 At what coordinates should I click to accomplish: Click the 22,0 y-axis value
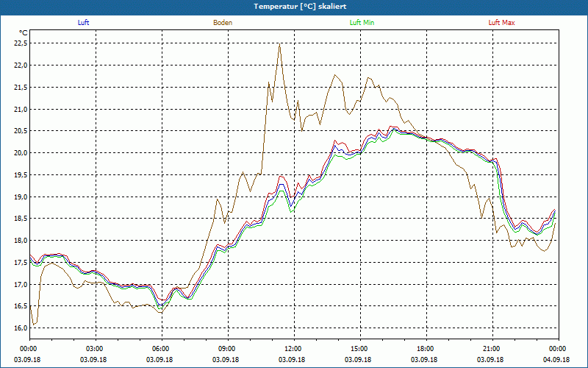21,66
